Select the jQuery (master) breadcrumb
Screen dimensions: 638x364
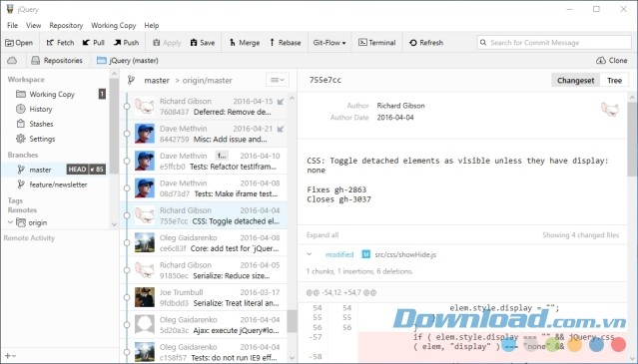click(x=128, y=61)
